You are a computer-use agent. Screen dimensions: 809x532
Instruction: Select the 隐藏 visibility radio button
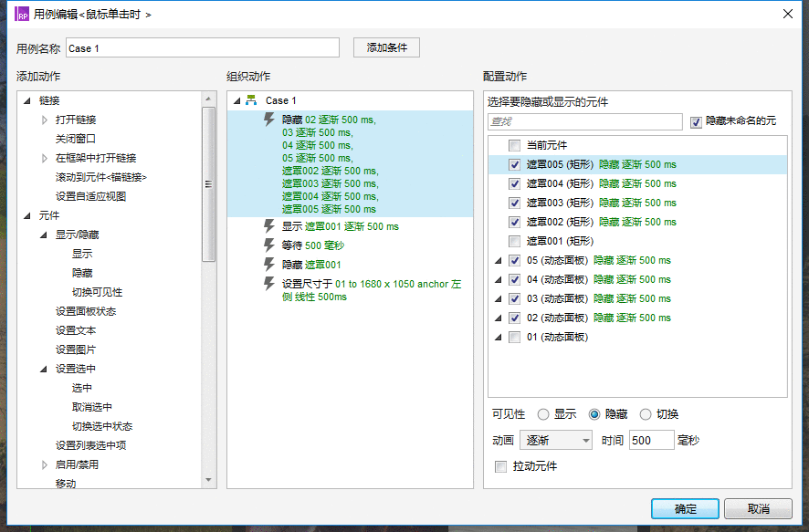594,414
